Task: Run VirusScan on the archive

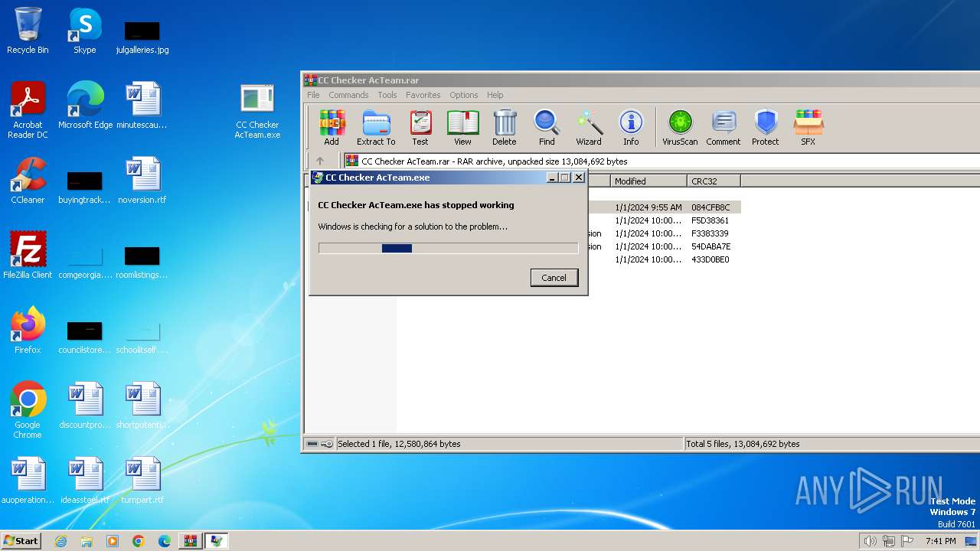Action: (680, 127)
